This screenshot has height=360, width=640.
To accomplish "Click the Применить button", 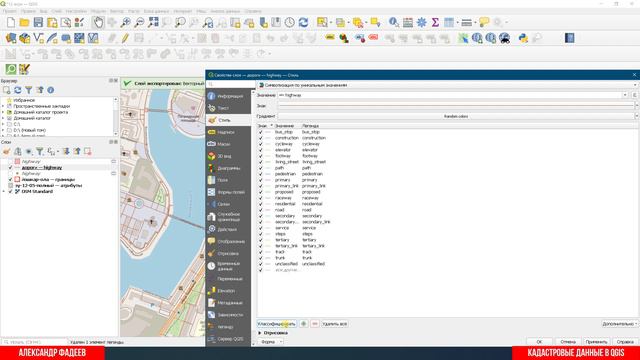I will (x=596, y=342).
